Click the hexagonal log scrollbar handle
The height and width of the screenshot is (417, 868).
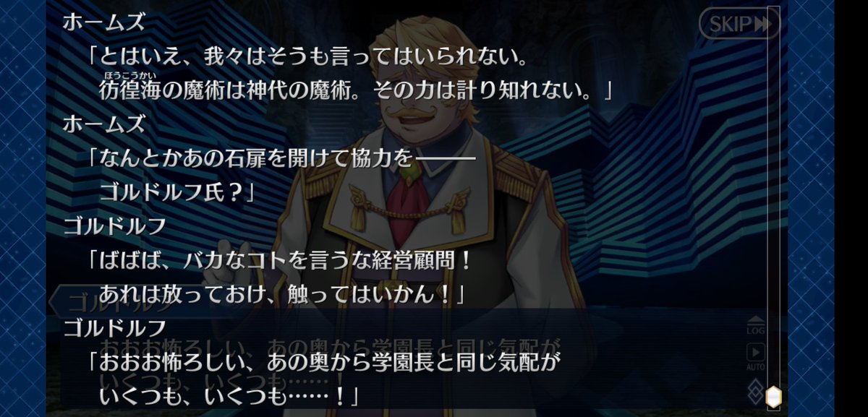pos(773,395)
